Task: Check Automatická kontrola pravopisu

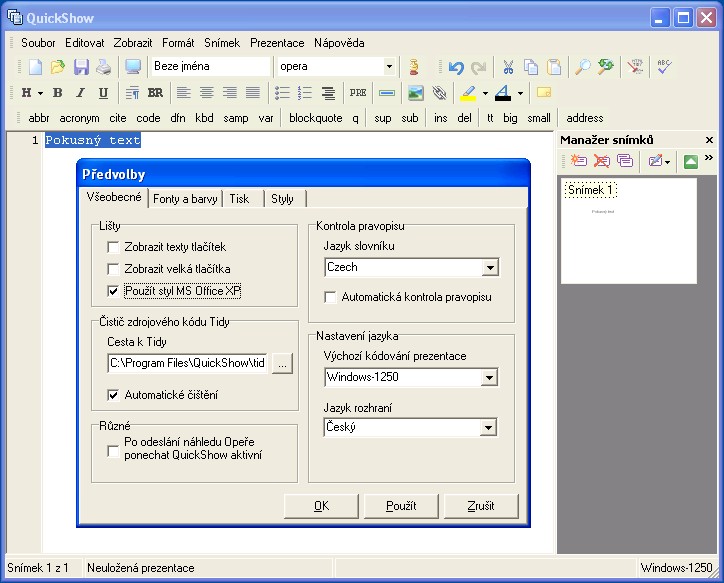Action: coord(330,297)
